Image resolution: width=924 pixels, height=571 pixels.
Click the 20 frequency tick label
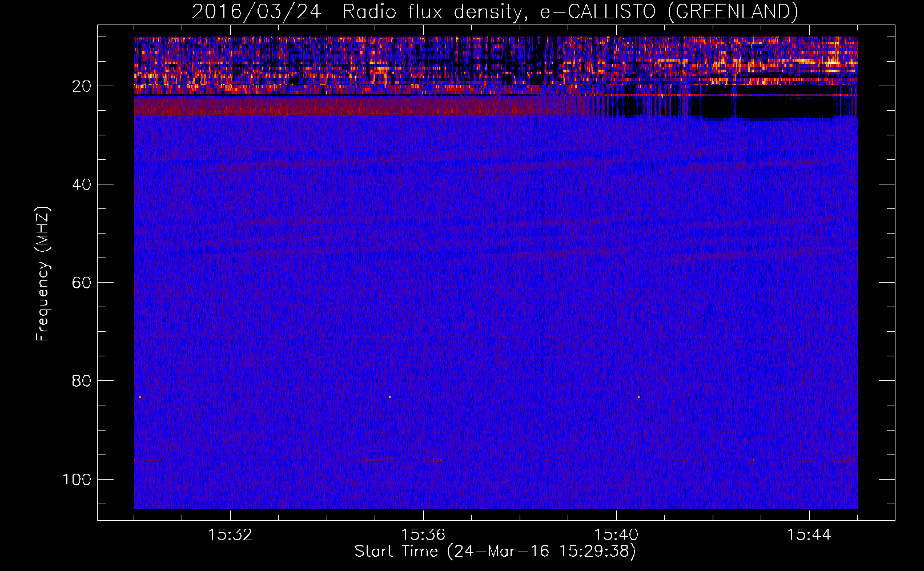point(82,86)
